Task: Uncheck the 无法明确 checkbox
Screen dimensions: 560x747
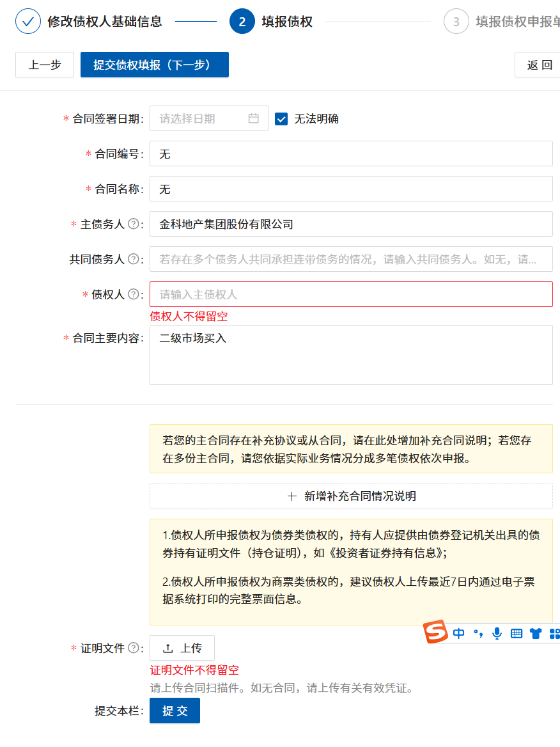Action: point(281,118)
